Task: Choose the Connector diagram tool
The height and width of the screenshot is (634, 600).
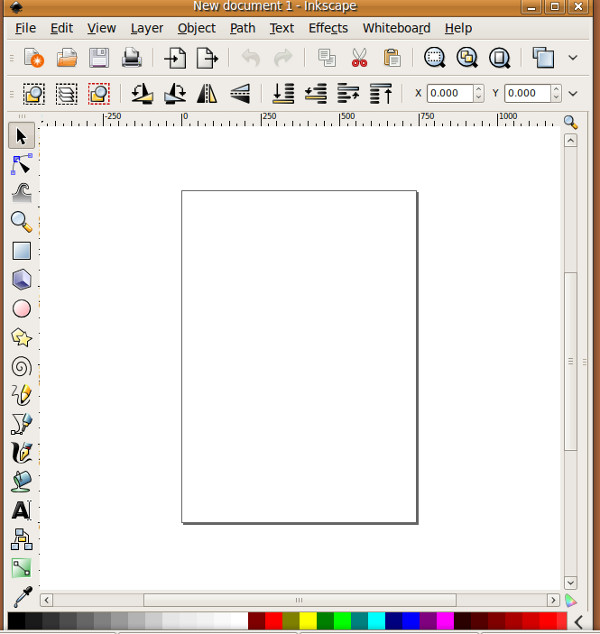Action: 21,539
